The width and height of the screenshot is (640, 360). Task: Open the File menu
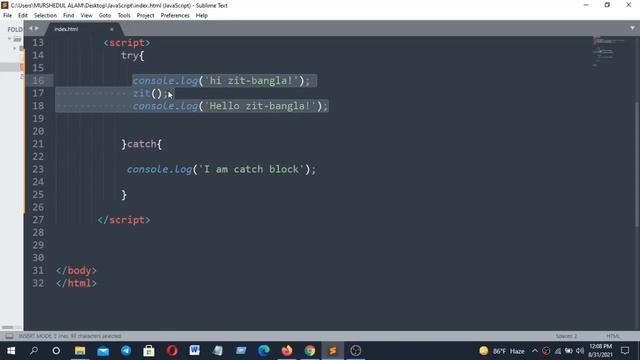pyautogui.click(x=7, y=16)
